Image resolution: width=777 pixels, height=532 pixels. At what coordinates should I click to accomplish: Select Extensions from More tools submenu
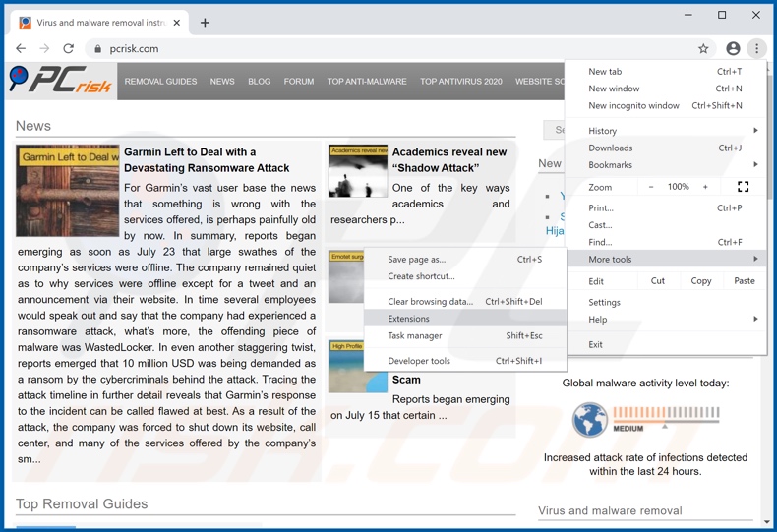[x=409, y=319]
